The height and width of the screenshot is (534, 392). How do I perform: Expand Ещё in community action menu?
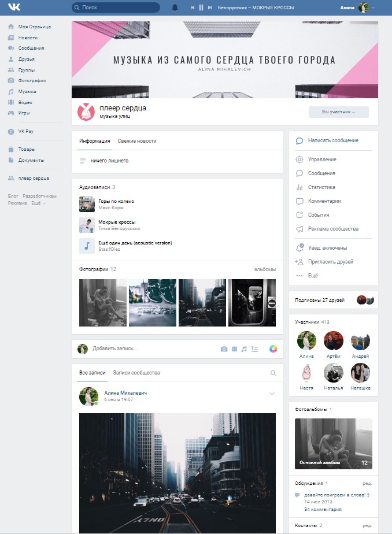click(x=313, y=276)
